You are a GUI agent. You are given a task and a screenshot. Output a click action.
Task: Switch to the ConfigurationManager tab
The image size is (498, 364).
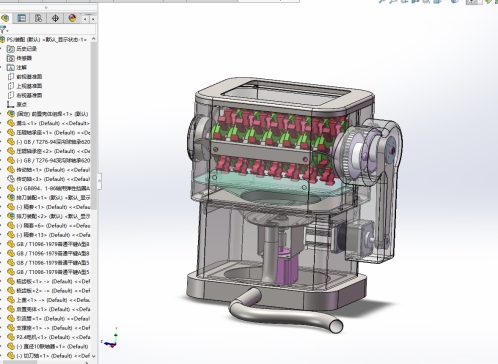coord(38,18)
